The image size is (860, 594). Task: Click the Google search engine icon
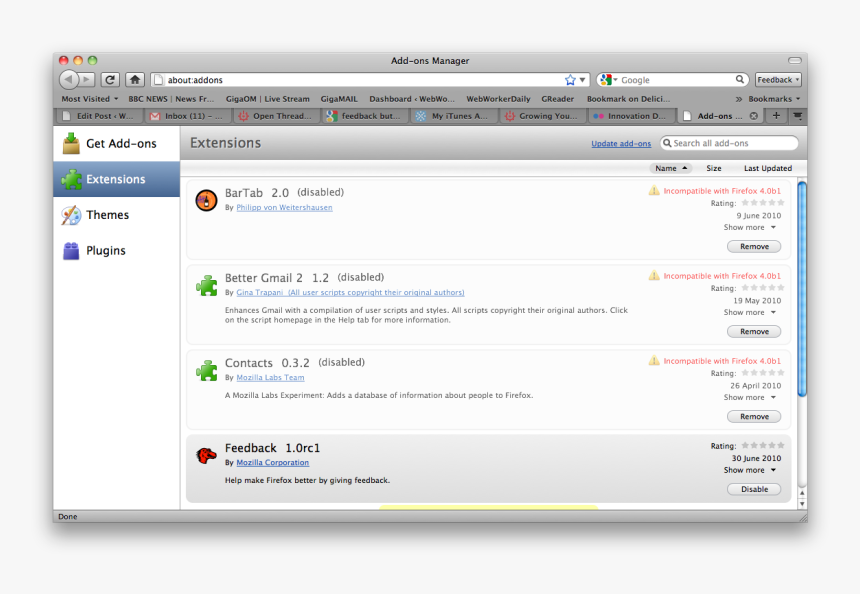[606, 80]
